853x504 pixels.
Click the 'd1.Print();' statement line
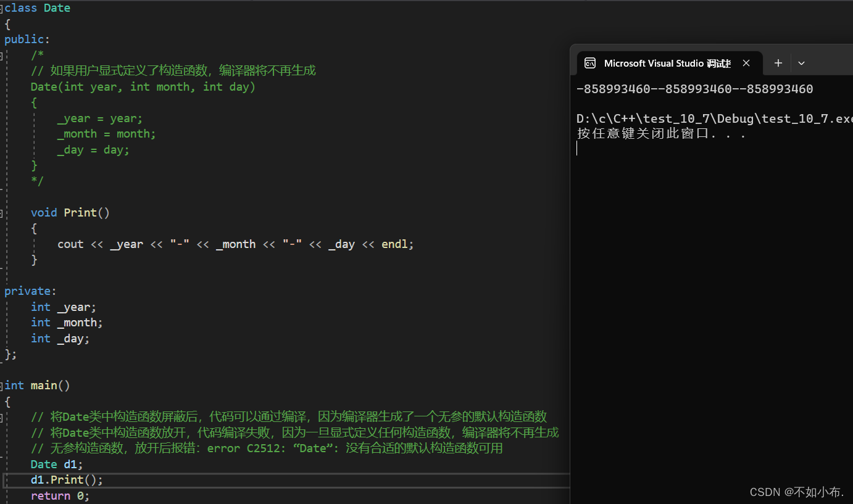[x=67, y=480]
